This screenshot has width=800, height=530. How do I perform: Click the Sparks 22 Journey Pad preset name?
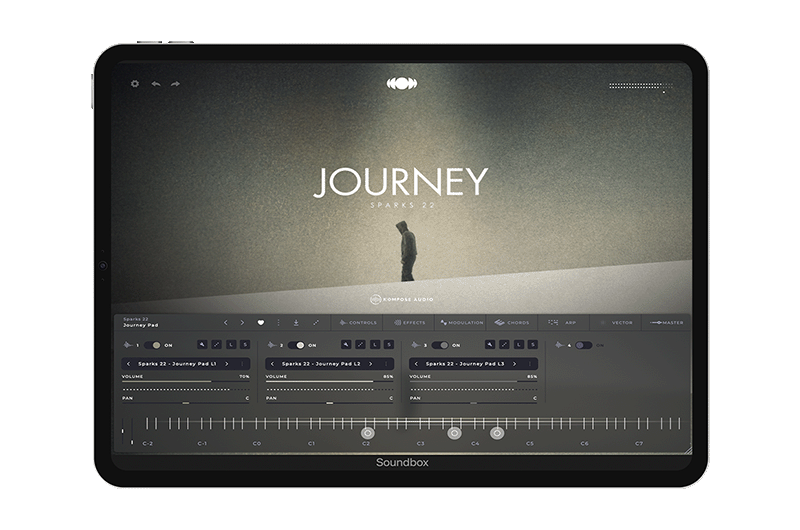click(x=141, y=322)
